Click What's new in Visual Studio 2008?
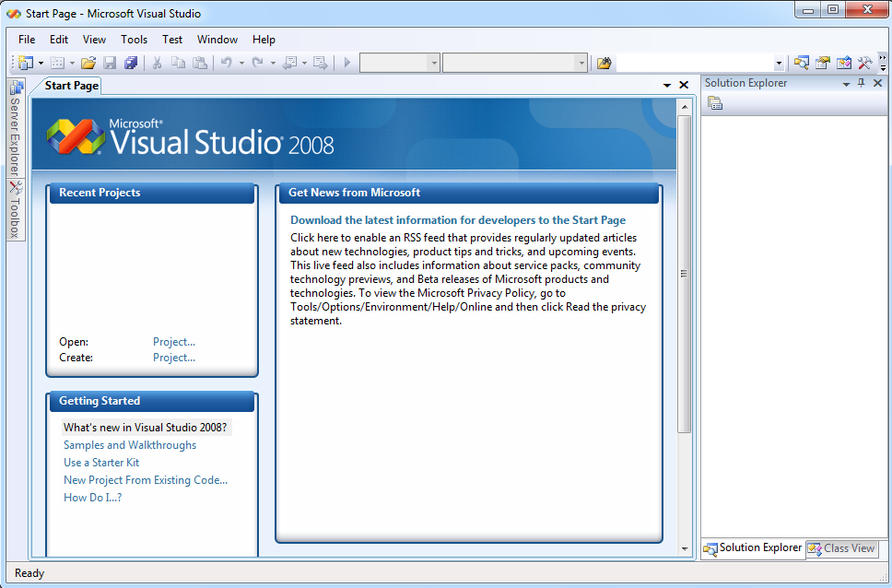The image size is (892, 588). pos(143,427)
